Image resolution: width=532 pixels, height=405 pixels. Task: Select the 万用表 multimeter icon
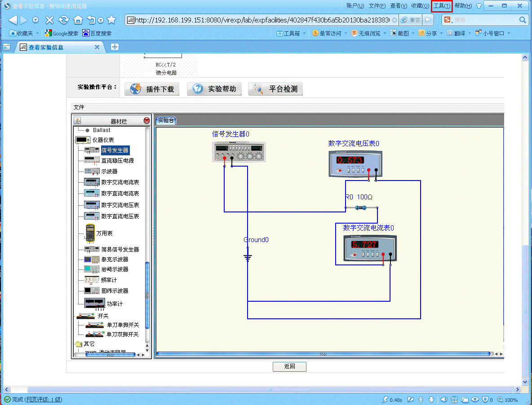click(90, 233)
